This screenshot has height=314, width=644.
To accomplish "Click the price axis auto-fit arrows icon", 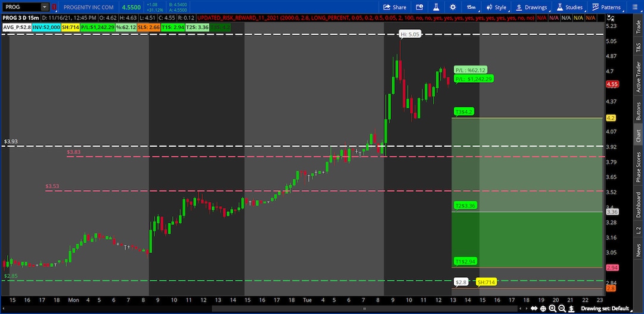I will [x=611, y=18].
